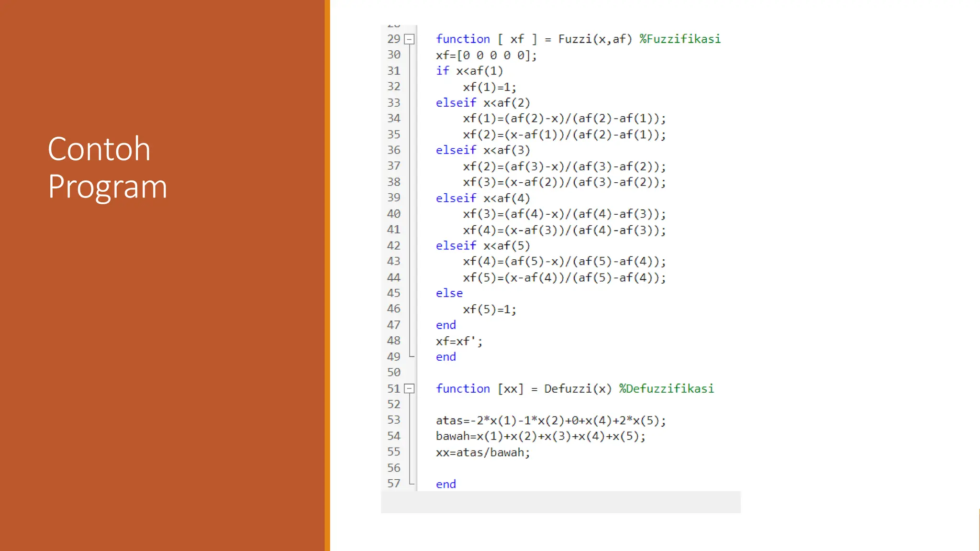Screen dimensions: 980x551
Task: Click the 'else' keyword on line 45
Action: click(449, 293)
